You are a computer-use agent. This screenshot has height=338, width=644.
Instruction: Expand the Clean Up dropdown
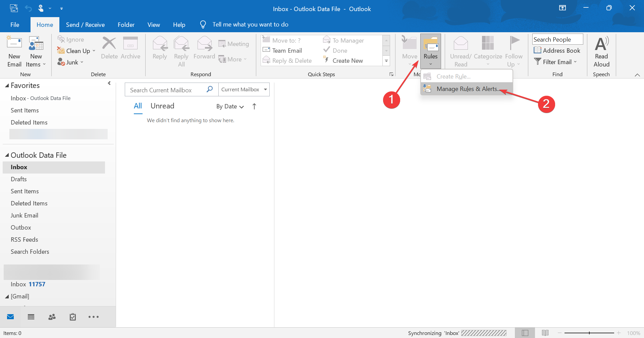coord(94,51)
